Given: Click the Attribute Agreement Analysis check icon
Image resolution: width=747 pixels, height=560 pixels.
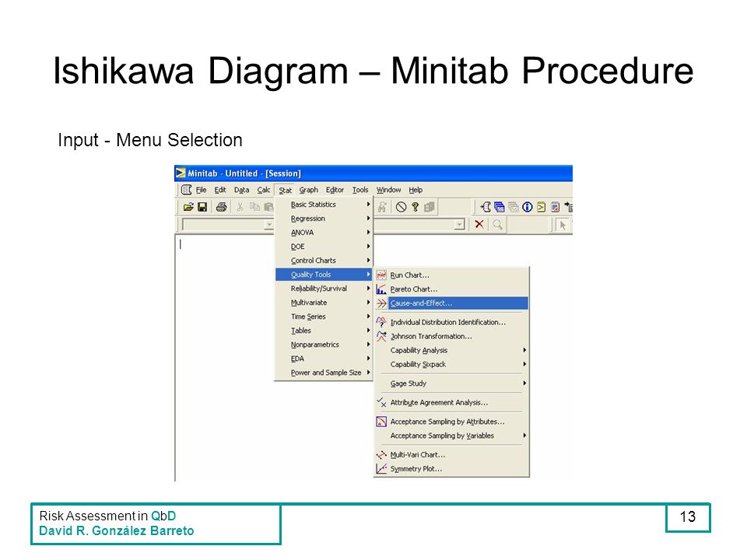Looking at the screenshot, I should 381,402.
